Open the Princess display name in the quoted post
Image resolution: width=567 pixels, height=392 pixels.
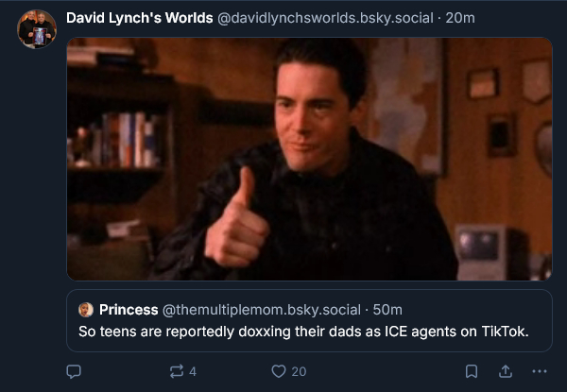click(128, 310)
